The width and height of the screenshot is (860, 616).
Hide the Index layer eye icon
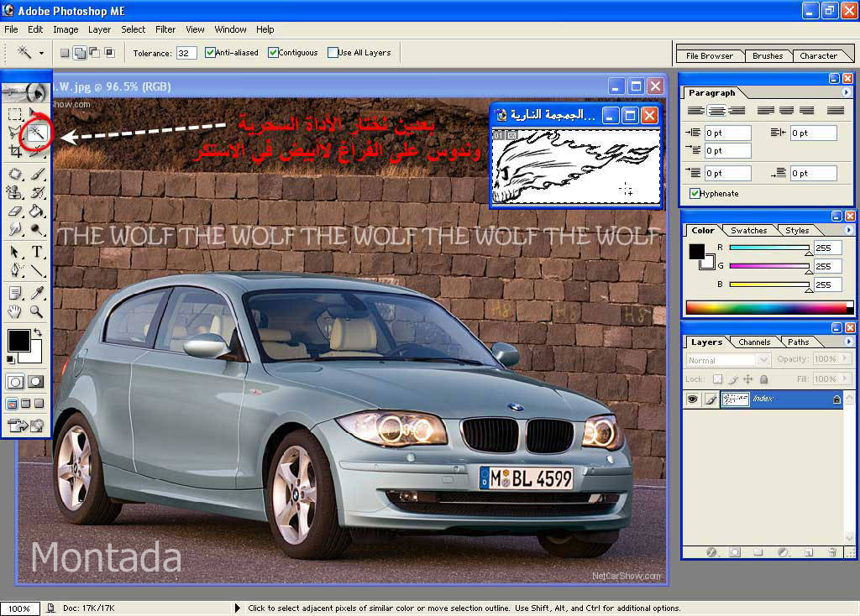(693, 399)
